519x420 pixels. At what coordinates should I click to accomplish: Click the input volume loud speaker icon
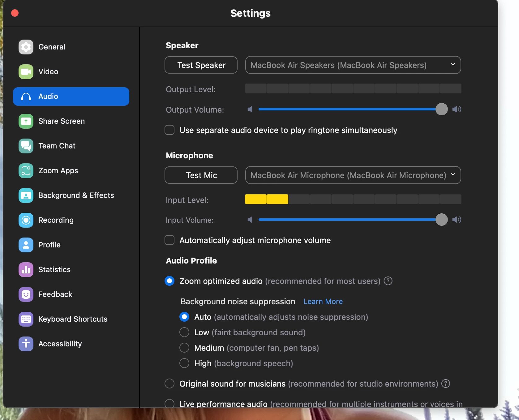457,220
